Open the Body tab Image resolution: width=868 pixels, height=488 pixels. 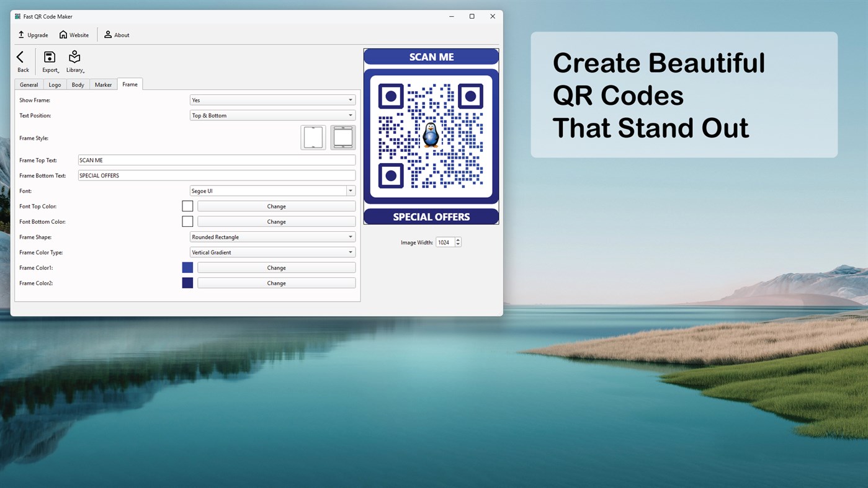point(78,84)
